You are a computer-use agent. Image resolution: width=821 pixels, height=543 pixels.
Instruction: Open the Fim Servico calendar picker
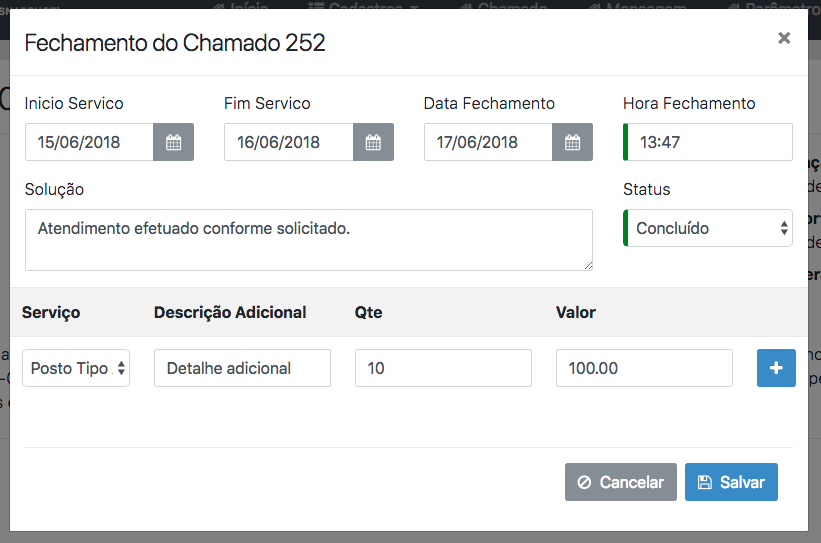tap(373, 142)
